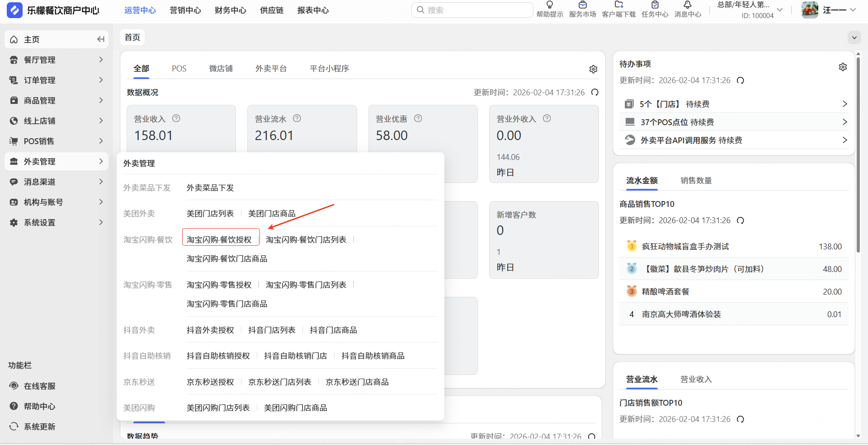Open 美团门店列表 link
This screenshot has height=445, width=868.
[x=210, y=214]
